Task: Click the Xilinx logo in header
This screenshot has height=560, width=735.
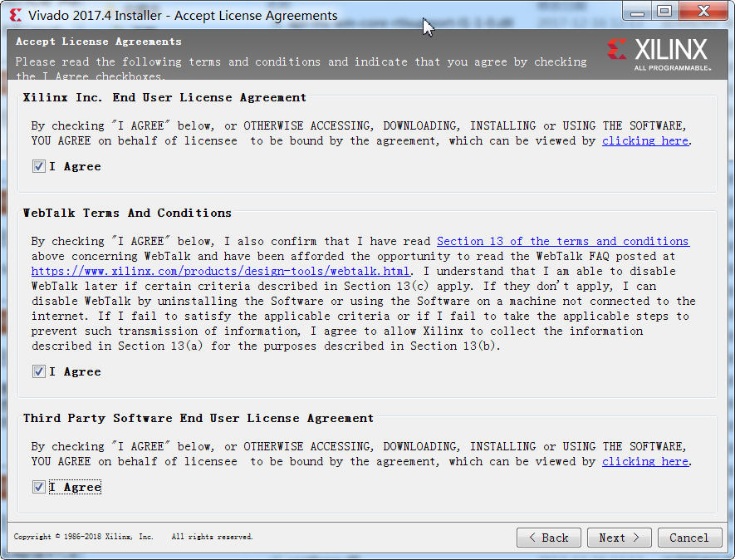Action: click(x=659, y=54)
